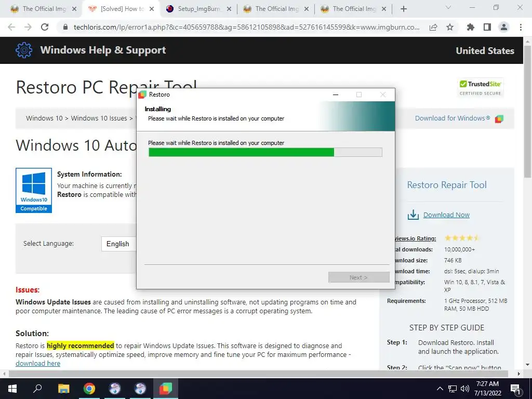This screenshot has width=532, height=399.
Task: Open a new browser tab
Action: [x=403, y=9]
